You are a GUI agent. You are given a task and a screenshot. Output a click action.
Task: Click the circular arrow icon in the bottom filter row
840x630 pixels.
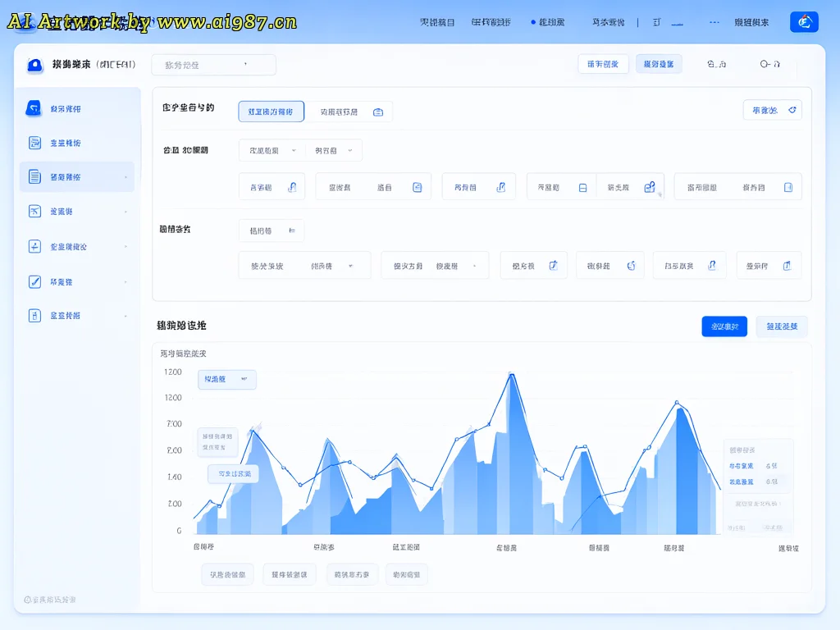[632, 265]
